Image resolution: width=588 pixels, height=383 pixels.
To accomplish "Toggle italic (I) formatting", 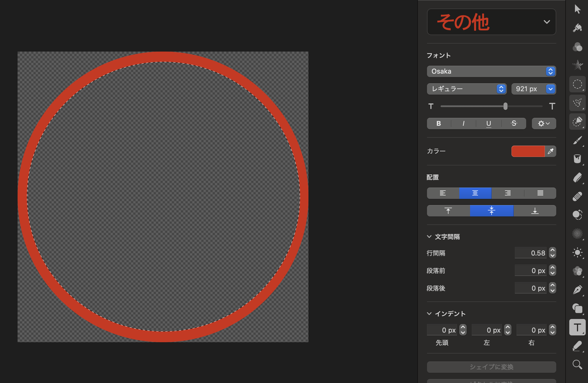I will (464, 124).
